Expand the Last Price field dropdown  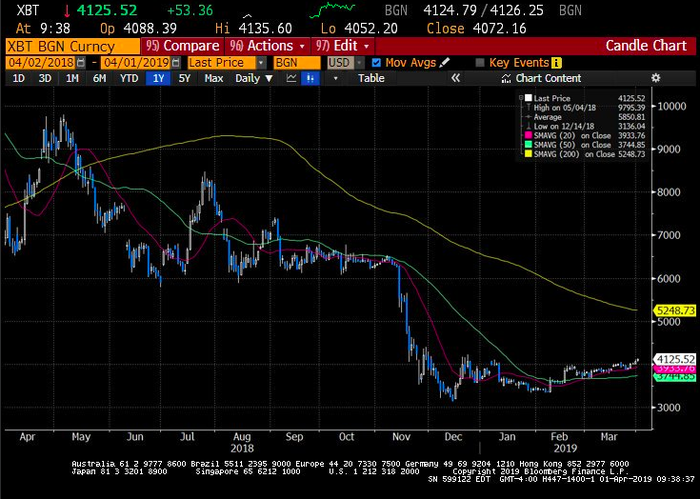click(259, 62)
